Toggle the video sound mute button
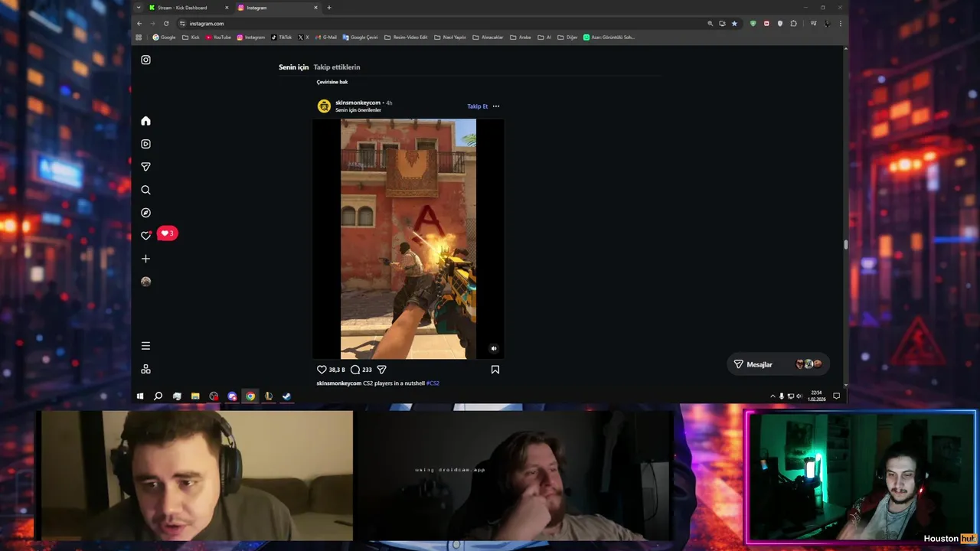Image resolution: width=980 pixels, height=551 pixels. [x=494, y=348]
